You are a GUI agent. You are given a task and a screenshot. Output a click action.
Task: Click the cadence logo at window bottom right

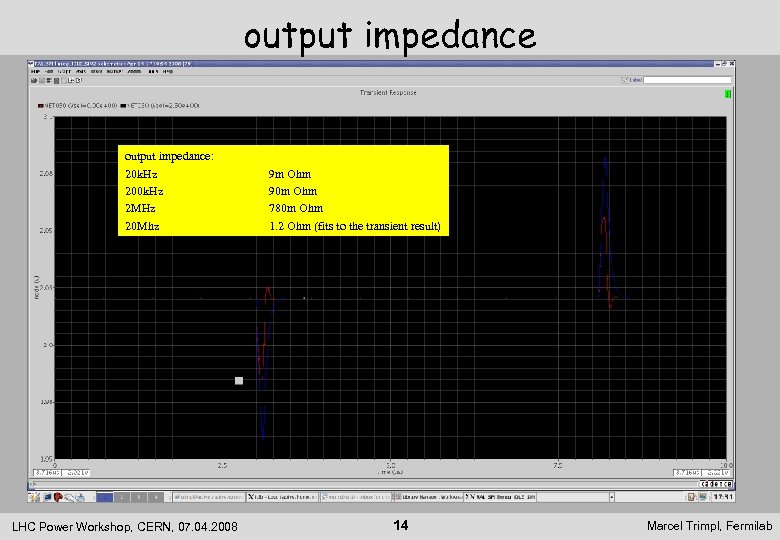point(716,484)
